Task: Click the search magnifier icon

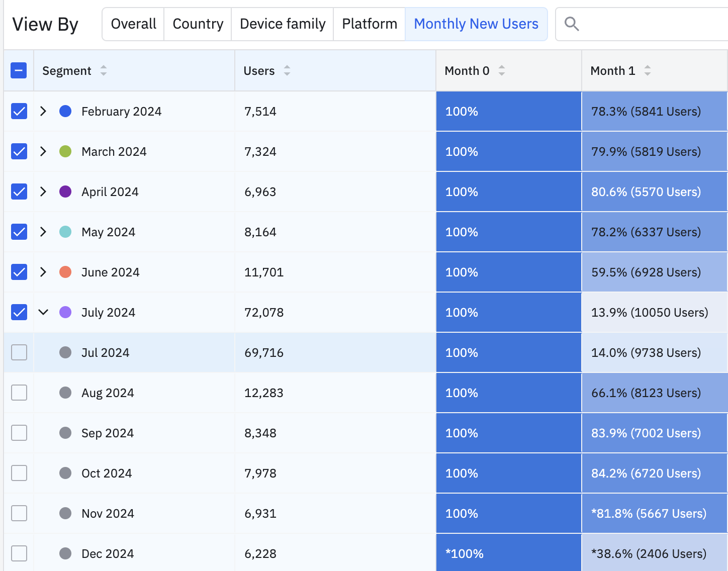Action: (x=572, y=24)
